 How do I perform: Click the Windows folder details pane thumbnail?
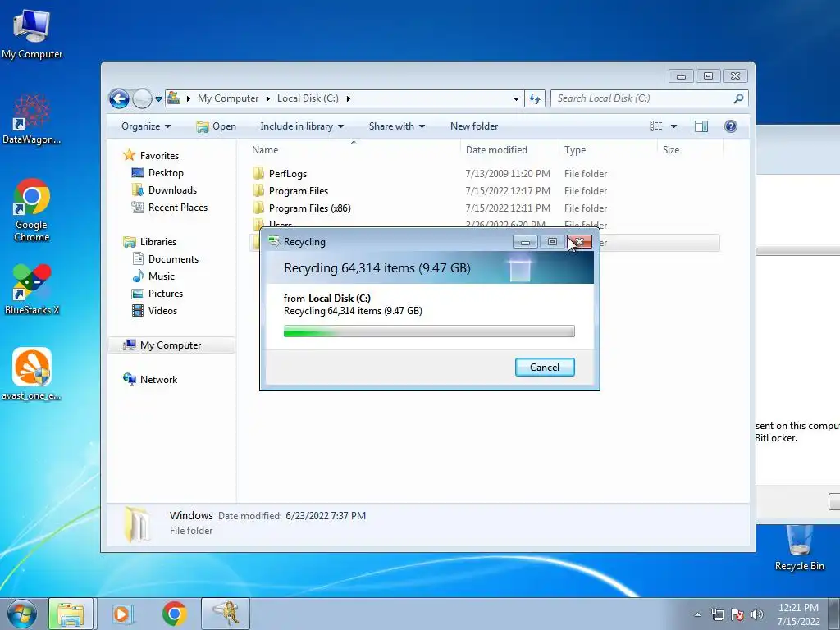[137, 524]
